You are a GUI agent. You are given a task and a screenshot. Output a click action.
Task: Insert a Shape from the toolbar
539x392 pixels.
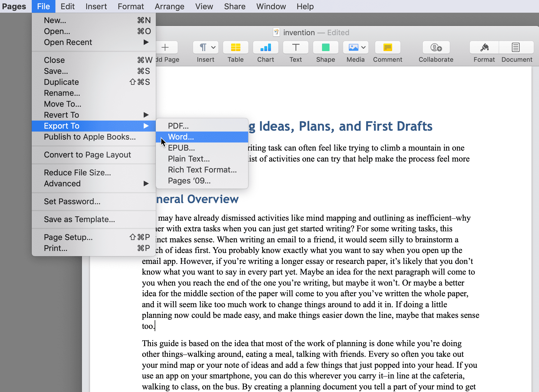(325, 47)
